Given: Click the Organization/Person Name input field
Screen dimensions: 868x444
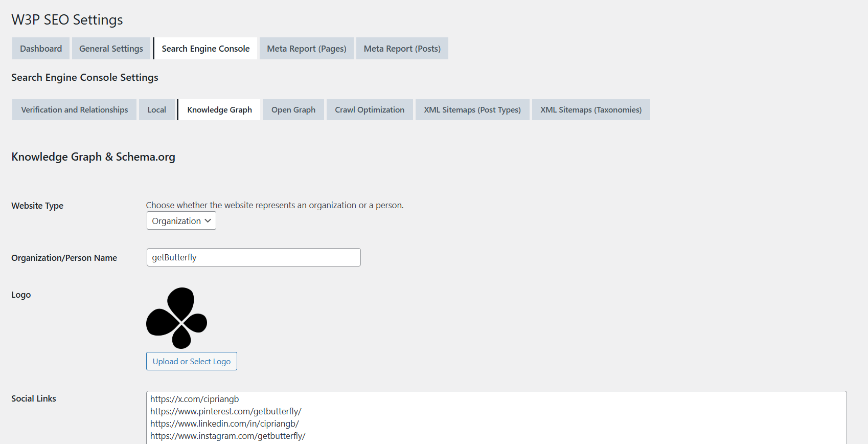Looking at the screenshot, I should (254, 257).
